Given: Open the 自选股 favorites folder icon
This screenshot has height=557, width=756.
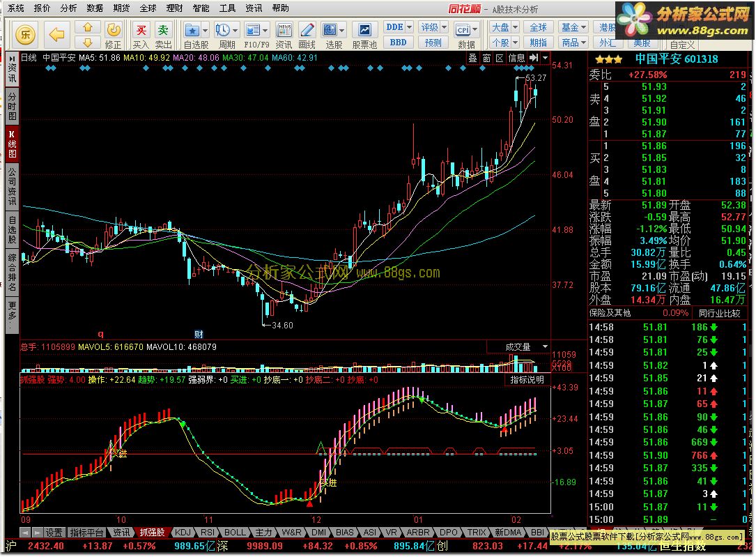Looking at the screenshot, I should [192, 30].
